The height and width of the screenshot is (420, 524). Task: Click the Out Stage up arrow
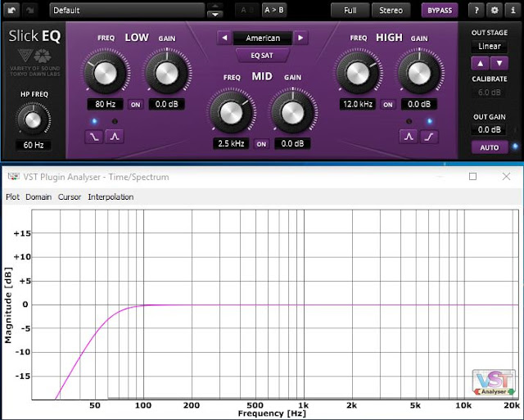[481, 63]
